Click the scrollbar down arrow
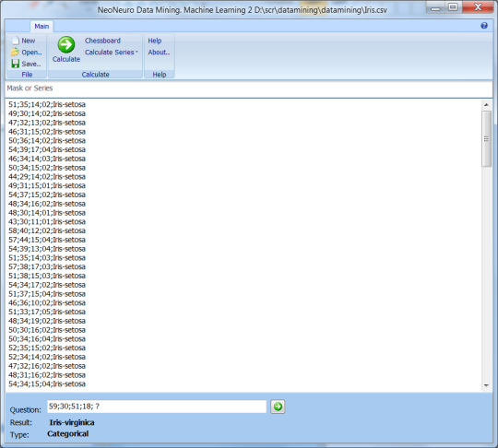The width and height of the screenshot is (498, 448). (486, 385)
